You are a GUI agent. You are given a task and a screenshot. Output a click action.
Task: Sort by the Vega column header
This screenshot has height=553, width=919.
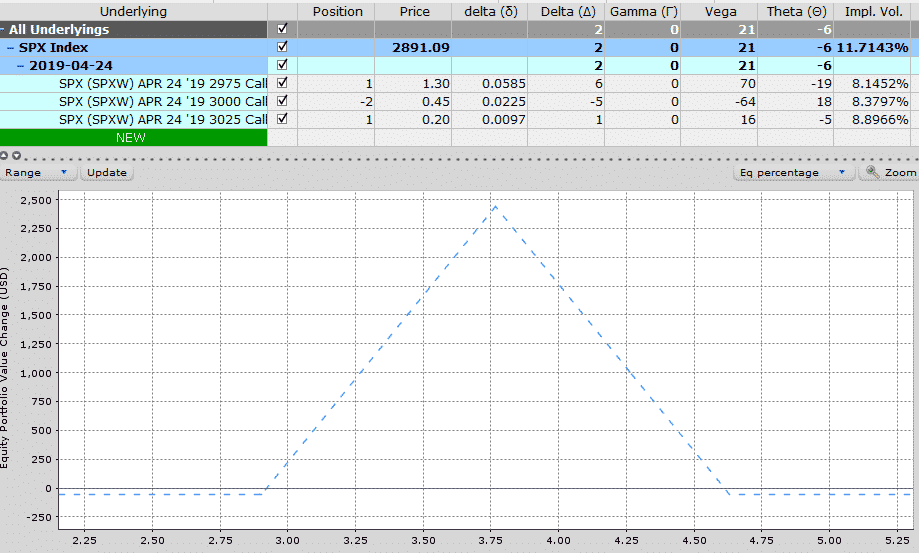720,11
